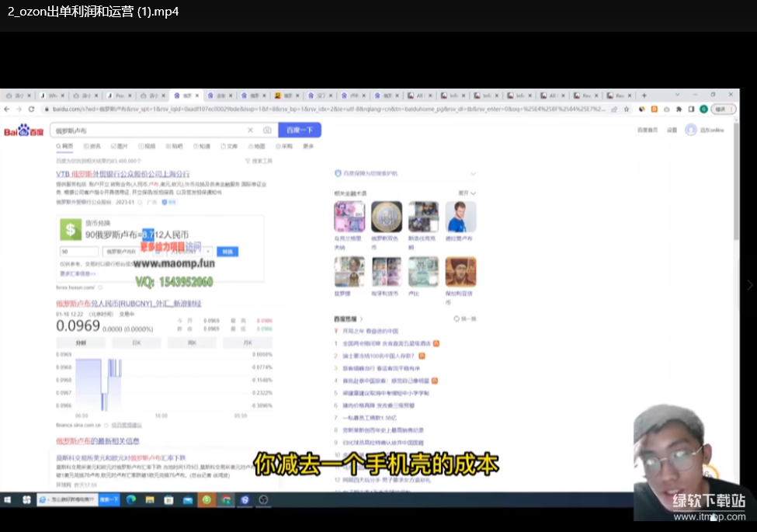Expand the related finance terms panel
This screenshot has width=757, height=532.
tap(467, 193)
